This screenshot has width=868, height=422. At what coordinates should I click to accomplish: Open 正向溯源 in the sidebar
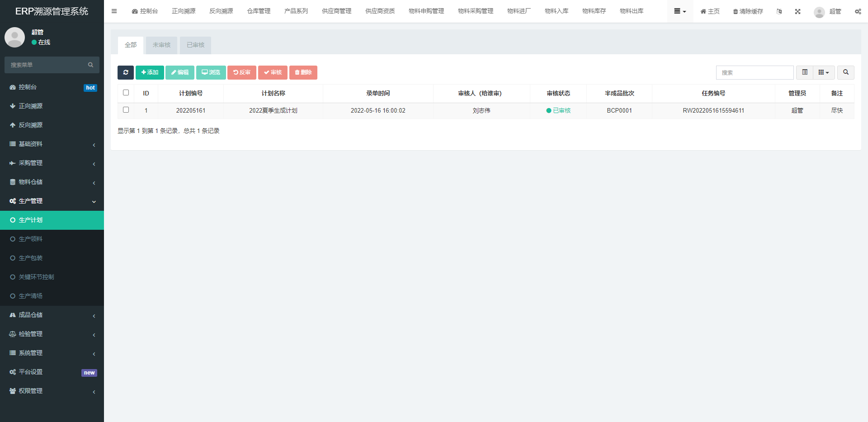coord(52,106)
